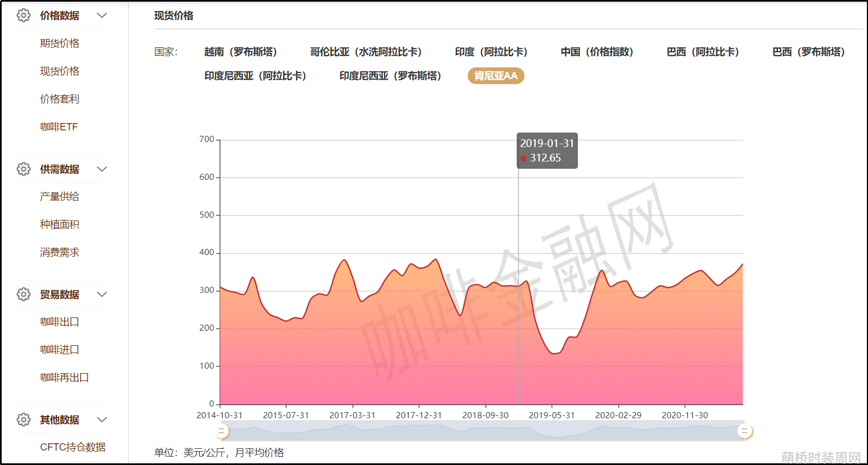
Task: Open the 咖啡再出口 page
Action: pyautogui.click(x=65, y=378)
